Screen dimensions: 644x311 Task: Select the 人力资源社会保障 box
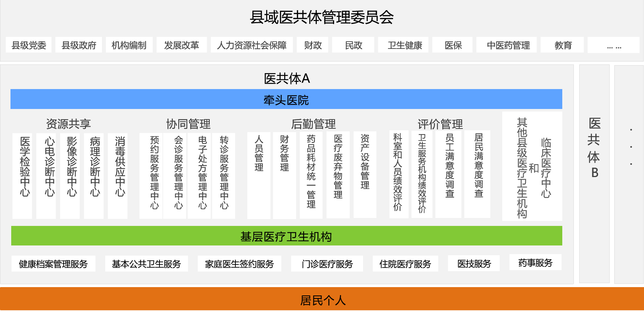[x=252, y=45]
